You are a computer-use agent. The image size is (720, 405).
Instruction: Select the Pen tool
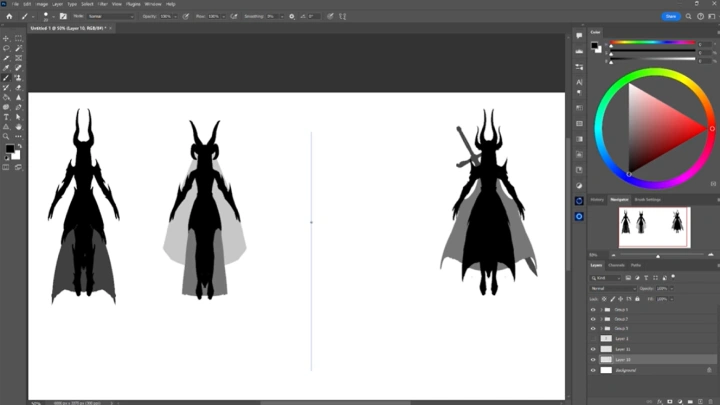[18, 107]
